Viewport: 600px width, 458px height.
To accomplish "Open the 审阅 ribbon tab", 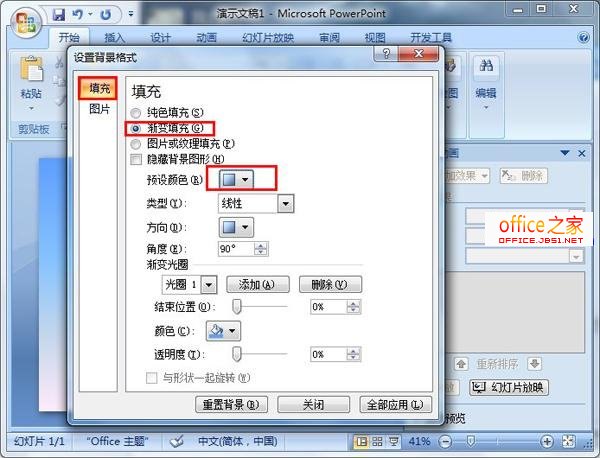I will point(329,37).
